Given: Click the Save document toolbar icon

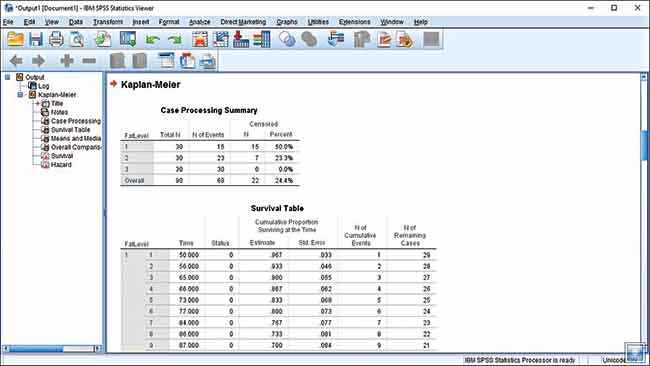Looking at the screenshot, I should tap(36, 39).
